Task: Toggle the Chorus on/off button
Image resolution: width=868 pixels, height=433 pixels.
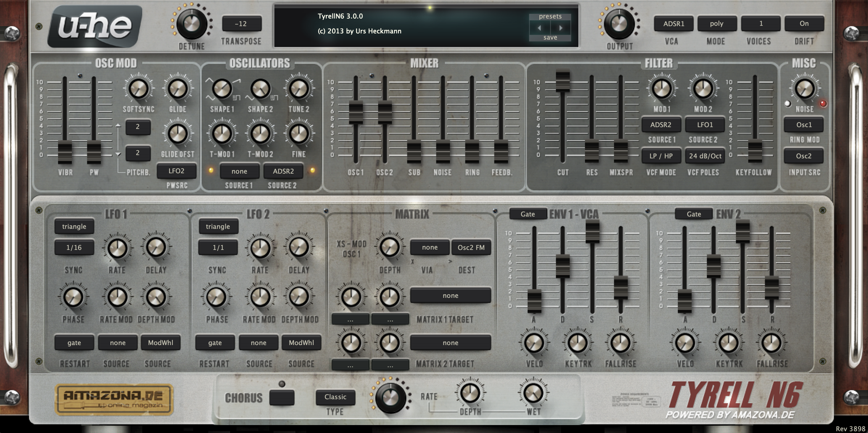Action: click(x=282, y=397)
